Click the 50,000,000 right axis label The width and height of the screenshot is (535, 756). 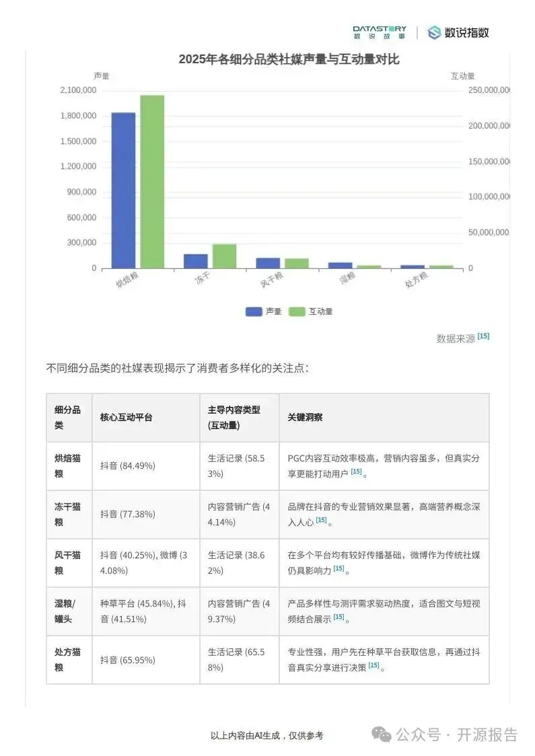coord(489,233)
